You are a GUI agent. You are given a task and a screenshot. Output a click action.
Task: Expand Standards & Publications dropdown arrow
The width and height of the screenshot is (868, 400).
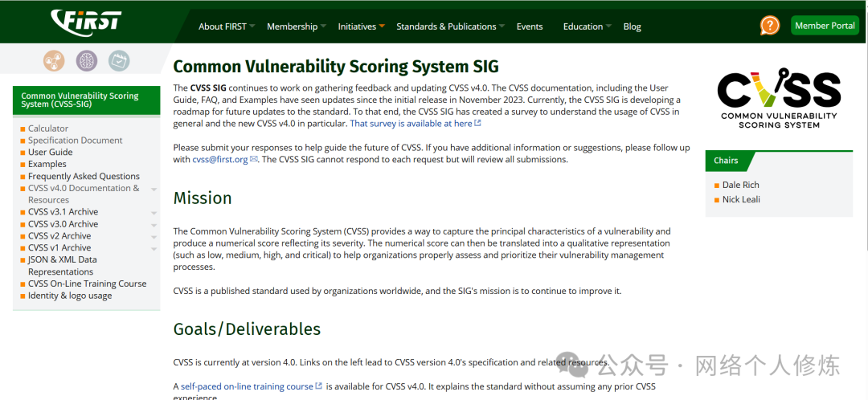[x=502, y=26]
